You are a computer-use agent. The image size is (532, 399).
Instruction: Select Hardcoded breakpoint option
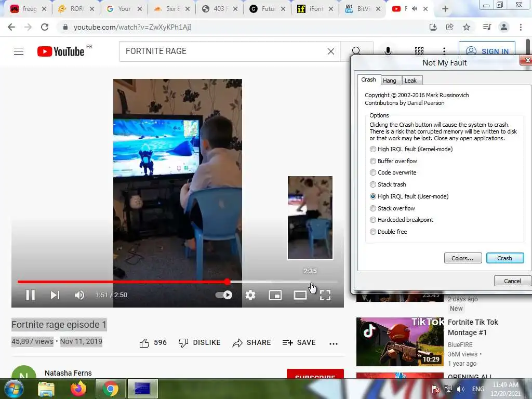402,220
